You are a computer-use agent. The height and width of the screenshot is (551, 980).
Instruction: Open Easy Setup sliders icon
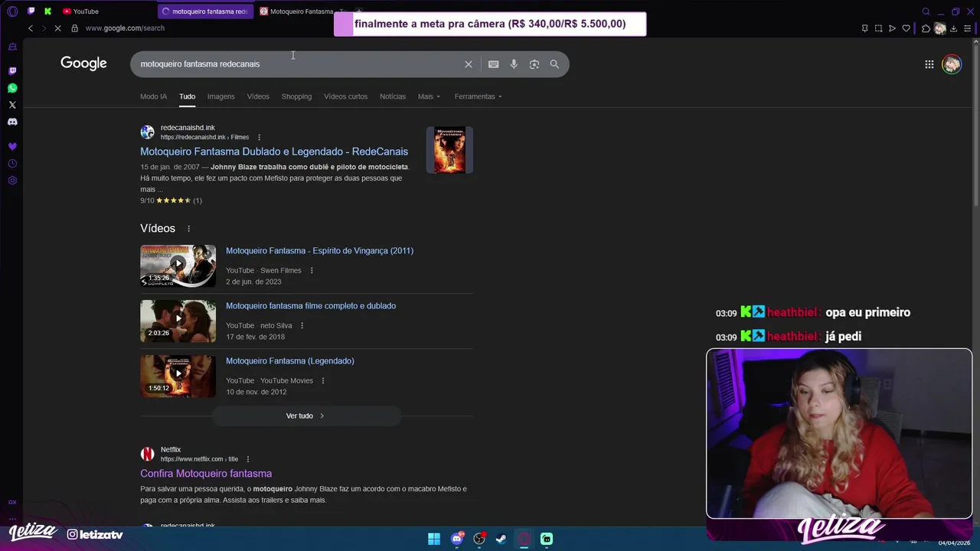point(967,28)
